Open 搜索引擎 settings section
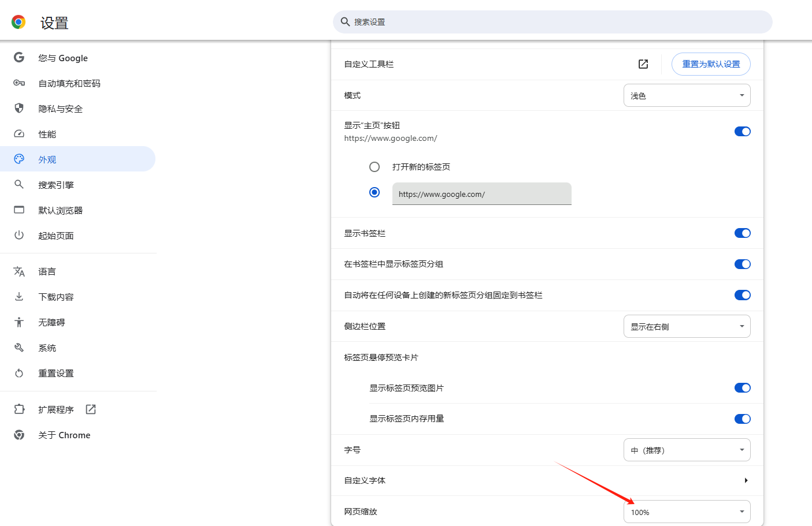 point(77,185)
